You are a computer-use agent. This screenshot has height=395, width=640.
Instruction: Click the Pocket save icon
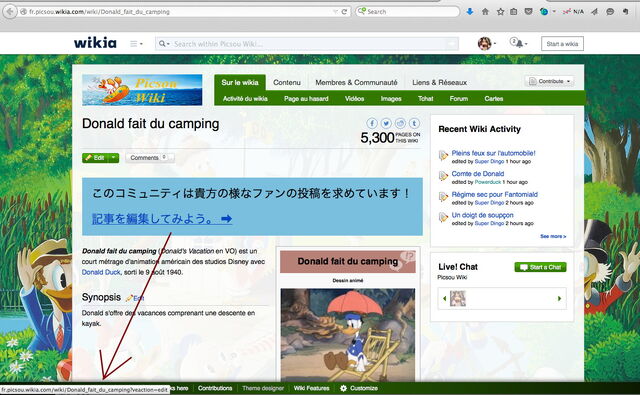tap(529, 11)
